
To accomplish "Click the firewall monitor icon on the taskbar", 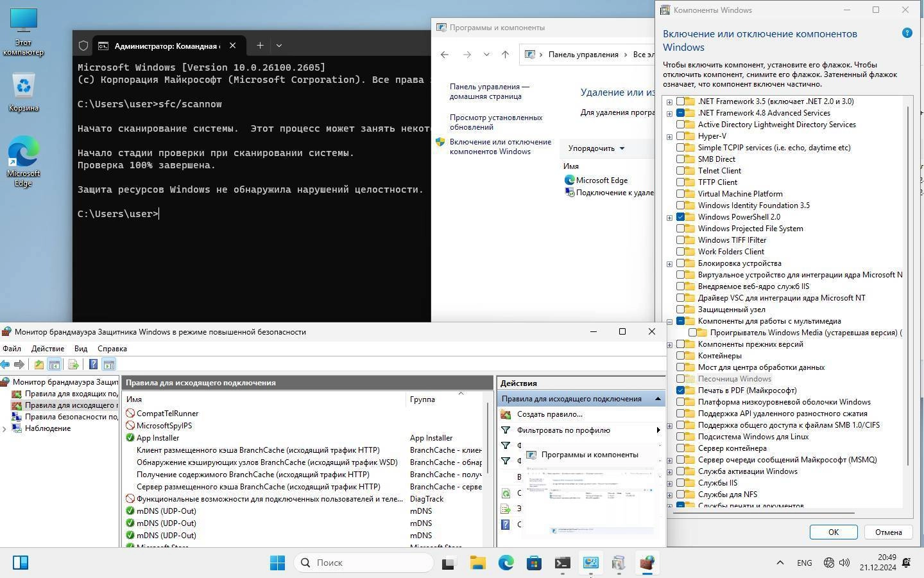I will pyautogui.click(x=647, y=563).
